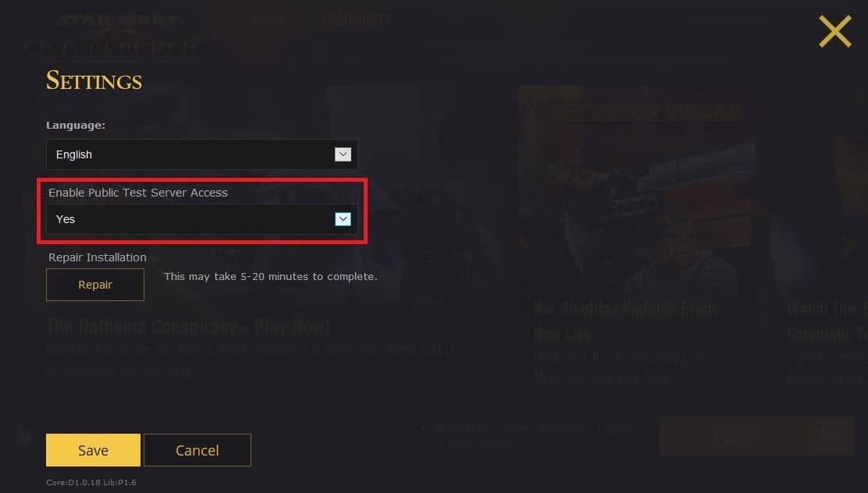Open The Nathema Conspiracy Play Now headline
868x493 pixels.
pyautogui.click(x=187, y=327)
